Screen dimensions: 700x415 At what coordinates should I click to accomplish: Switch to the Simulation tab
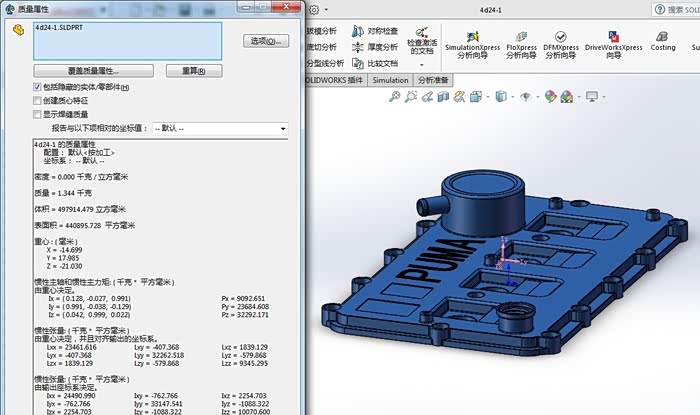[390, 80]
